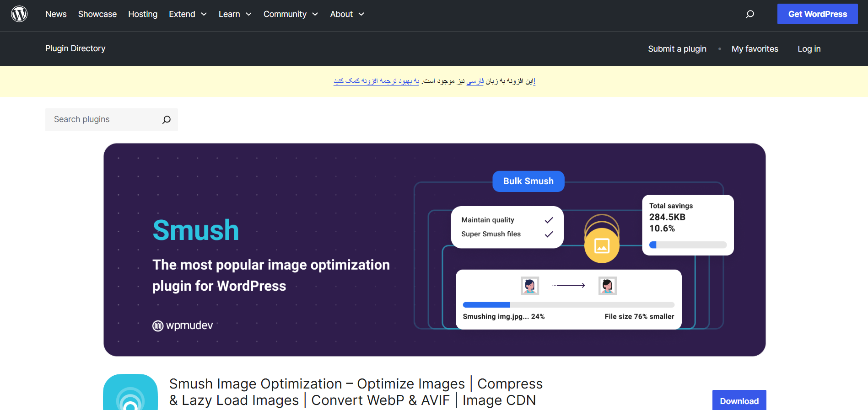
Task: Open the Submit a plugin link
Action: pyautogui.click(x=677, y=49)
